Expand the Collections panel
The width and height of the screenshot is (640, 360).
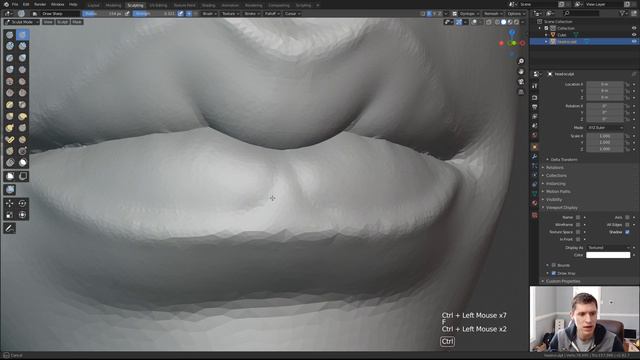tap(556, 176)
